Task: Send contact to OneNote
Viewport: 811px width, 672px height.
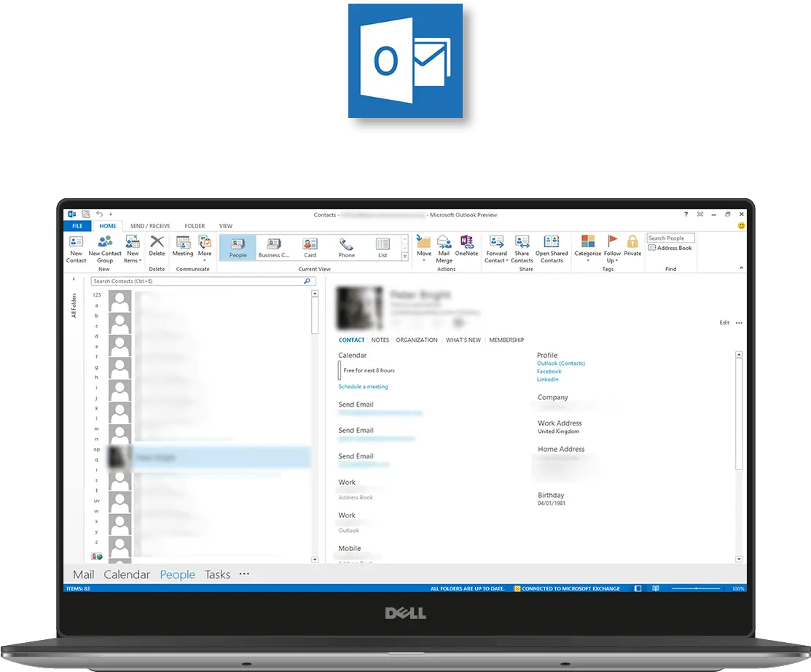Action: pyautogui.click(x=466, y=246)
